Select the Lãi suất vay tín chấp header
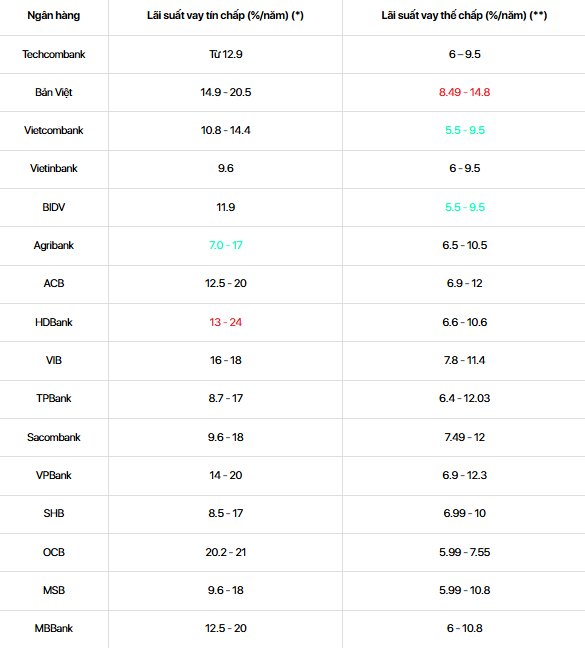 coord(225,16)
